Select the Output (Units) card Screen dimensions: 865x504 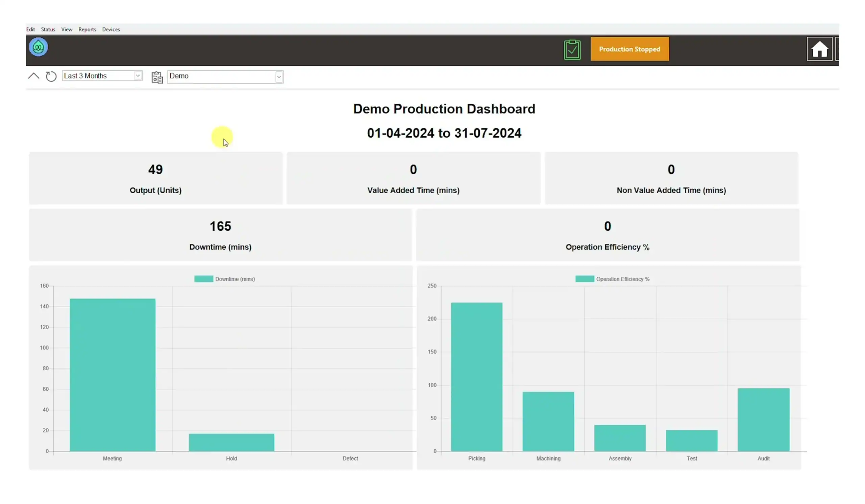pyautogui.click(x=155, y=178)
